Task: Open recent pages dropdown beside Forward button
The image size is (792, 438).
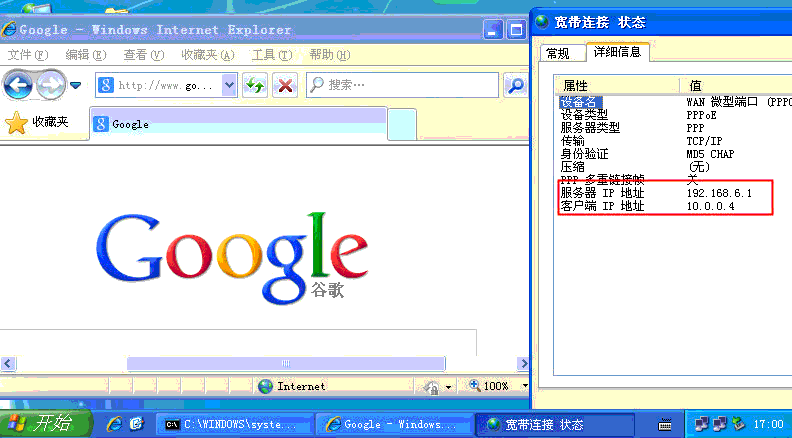Action: 76,85
